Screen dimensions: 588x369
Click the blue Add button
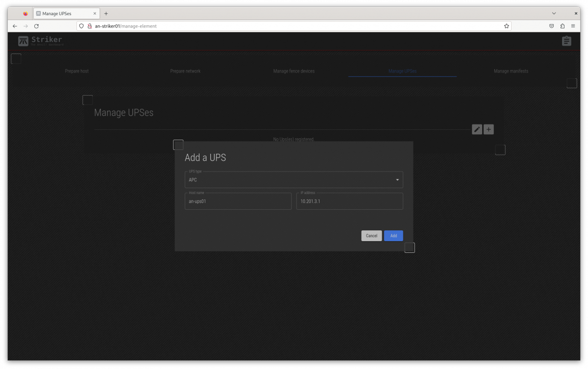[393, 236]
